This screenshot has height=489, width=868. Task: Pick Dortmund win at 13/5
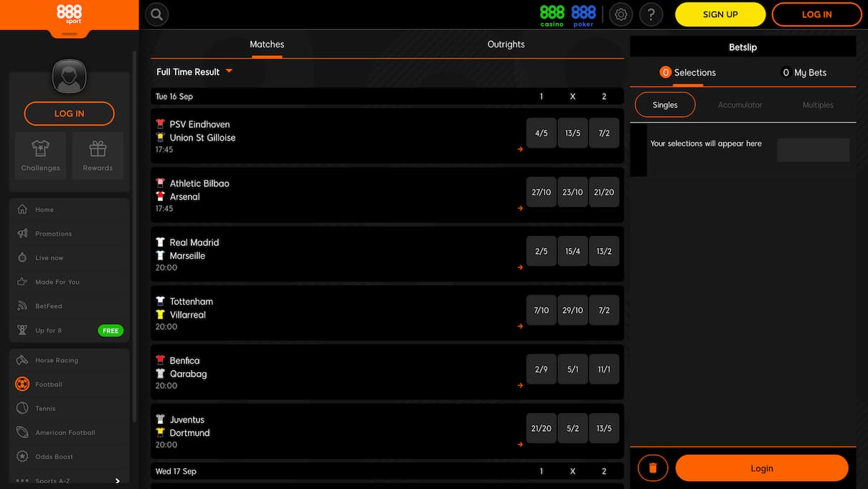point(604,428)
